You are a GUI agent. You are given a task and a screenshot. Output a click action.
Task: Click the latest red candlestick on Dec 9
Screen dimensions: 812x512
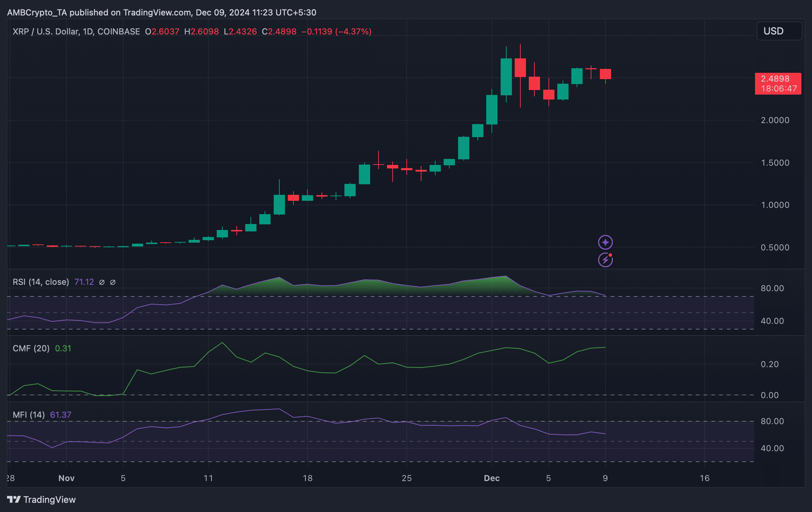click(x=605, y=74)
